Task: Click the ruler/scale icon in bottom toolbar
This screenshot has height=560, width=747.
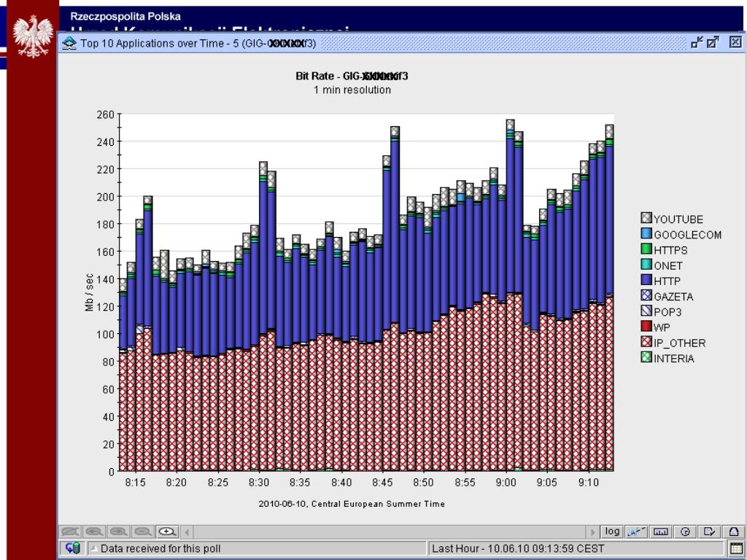Action: click(661, 532)
